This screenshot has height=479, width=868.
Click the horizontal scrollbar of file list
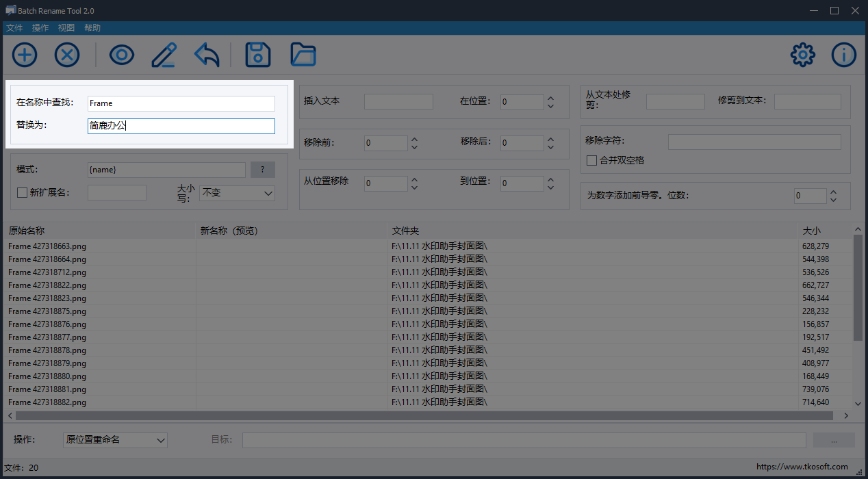[x=424, y=415]
